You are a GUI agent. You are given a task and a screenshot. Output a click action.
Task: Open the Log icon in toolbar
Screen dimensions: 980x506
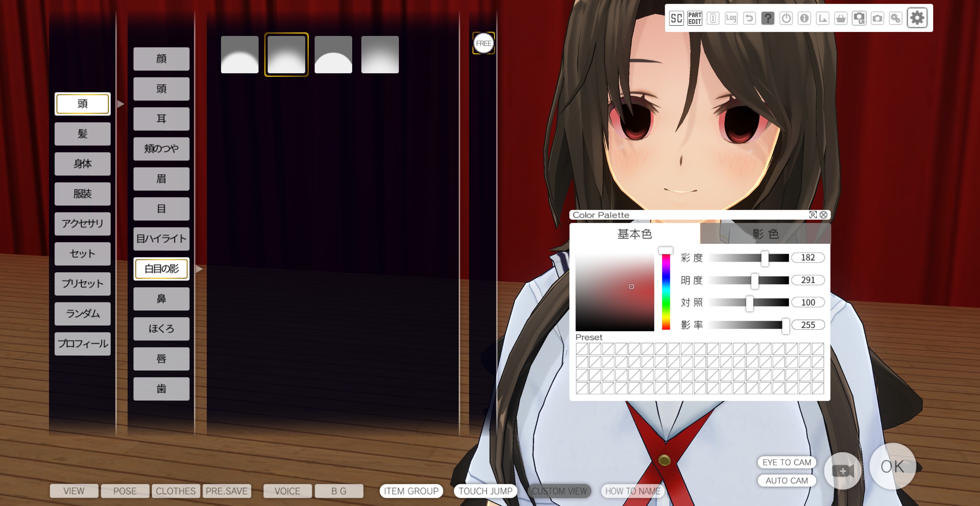pyautogui.click(x=731, y=18)
